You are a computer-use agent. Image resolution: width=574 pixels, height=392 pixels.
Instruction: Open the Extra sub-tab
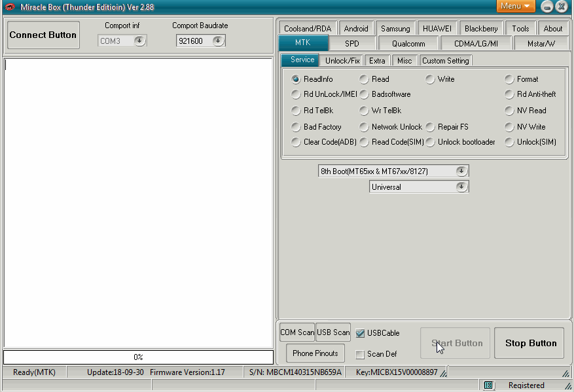[377, 61]
